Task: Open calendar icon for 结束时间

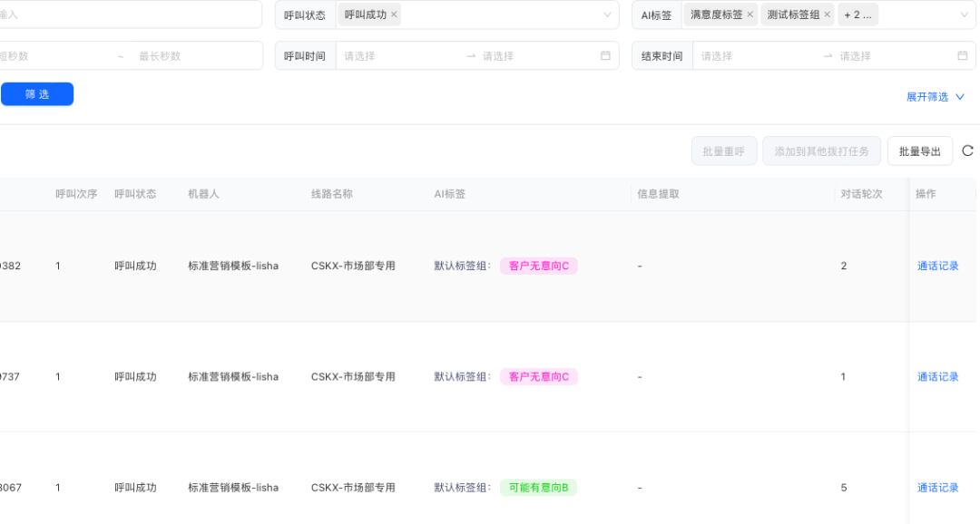Action: 963,55
